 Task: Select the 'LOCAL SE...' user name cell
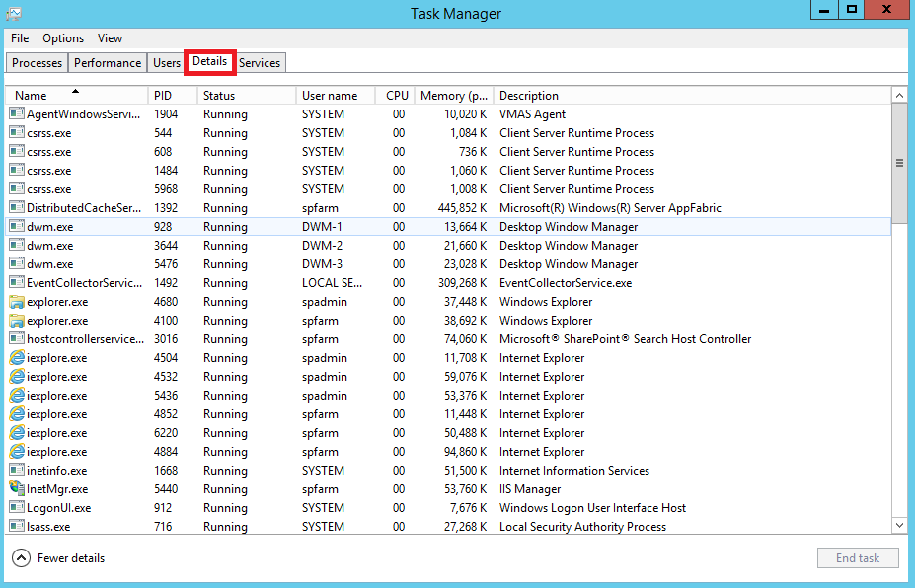332,283
